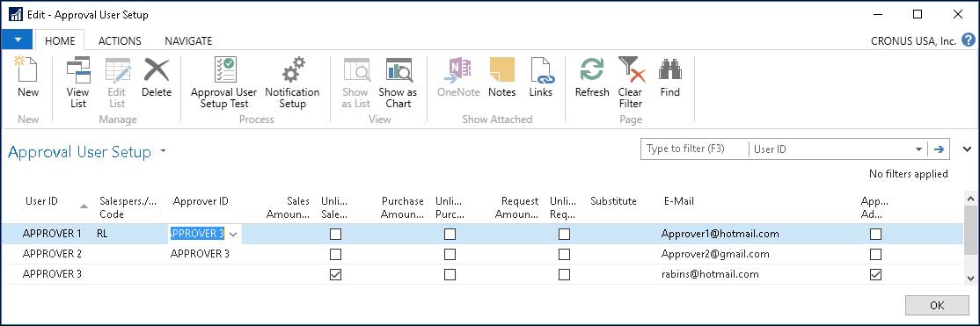The width and height of the screenshot is (980, 326).
Task: Click the Request Amount column header
Action: pos(516,207)
